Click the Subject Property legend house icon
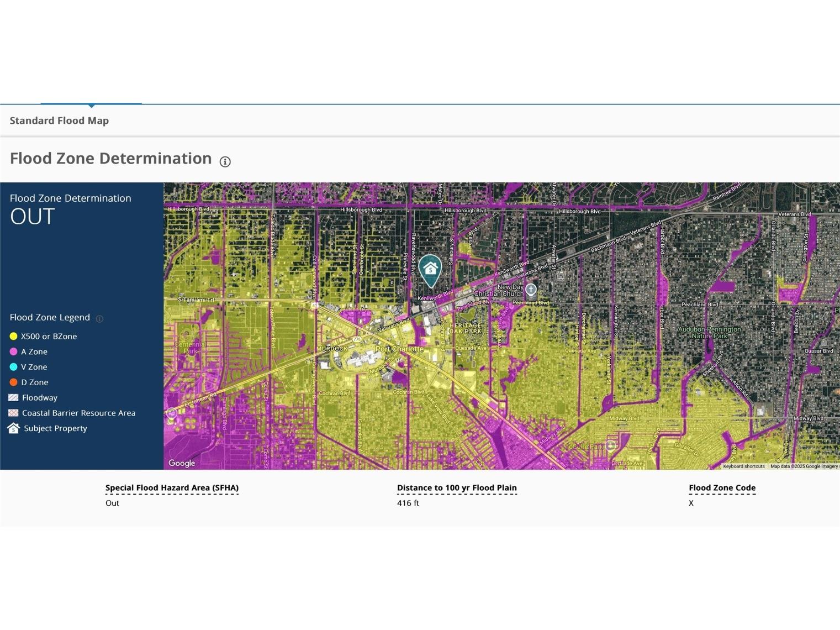The width and height of the screenshot is (840, 630). coord(13,428)
